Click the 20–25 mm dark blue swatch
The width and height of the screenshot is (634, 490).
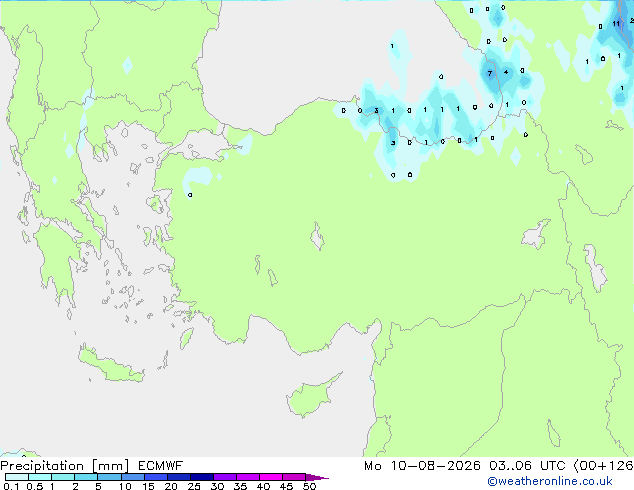point(178,477)
